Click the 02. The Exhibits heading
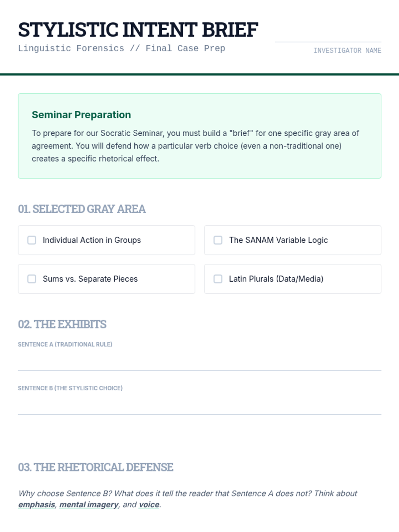 [62, 324]
